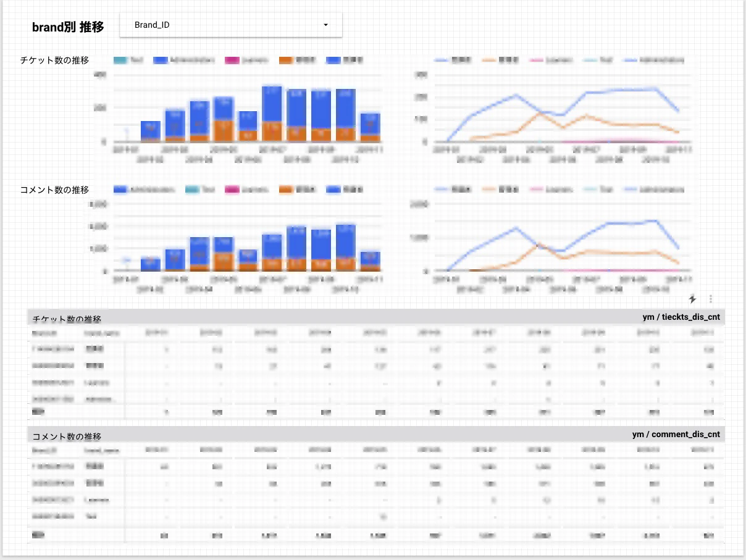Click the チケット数の推移 table title
Screen dimensions: 746x560
point(67,319)
